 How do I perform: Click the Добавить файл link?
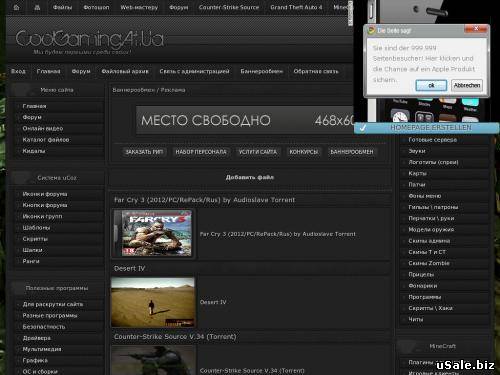[250, 177]
